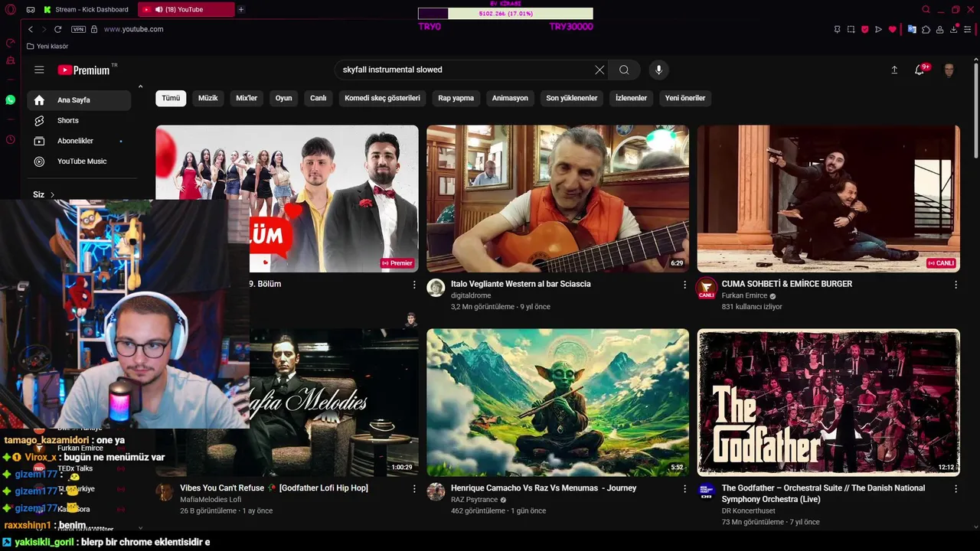Open GX Cleaner in sidebar
The height and width of the screenshot is (551, 980).
pyautogui.click(x=11, y=60)
